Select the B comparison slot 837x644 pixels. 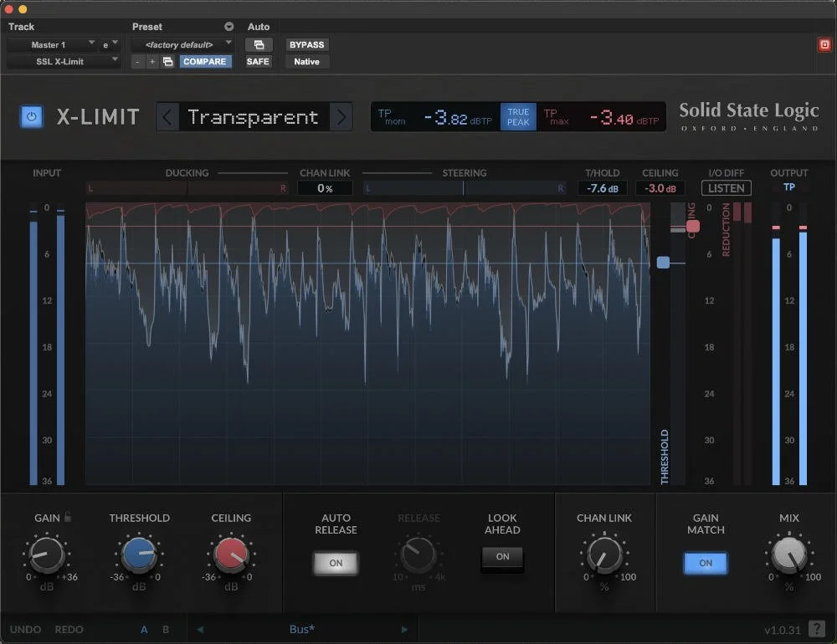tap(166, 630)
